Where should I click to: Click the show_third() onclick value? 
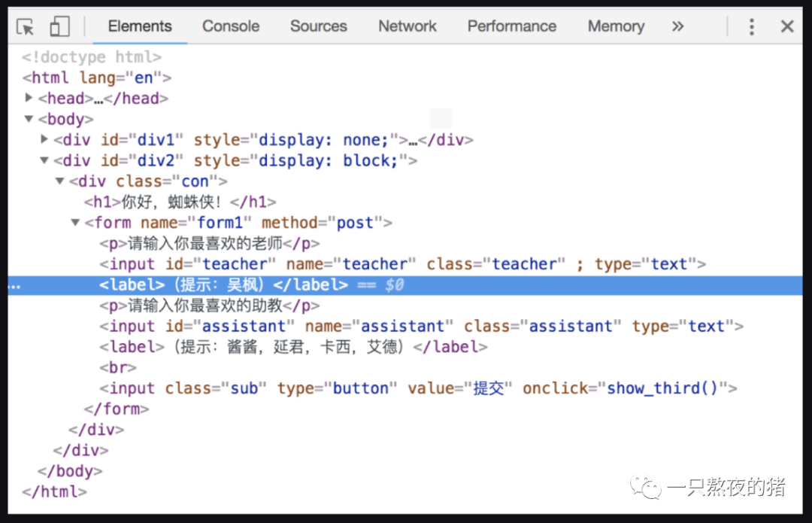tap(662, 388)
